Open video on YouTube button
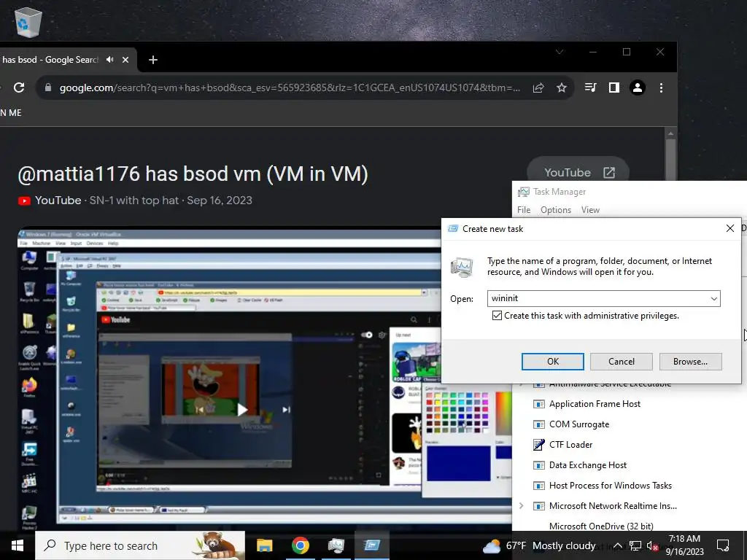 [578, 172]
